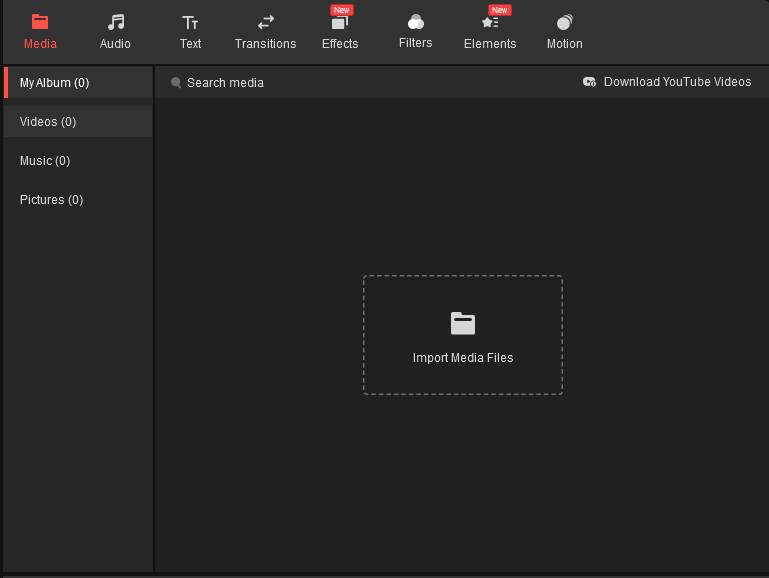Screen dimensions: 769x578
Task: Open the Elements star icon
Action: pos(490,22)
